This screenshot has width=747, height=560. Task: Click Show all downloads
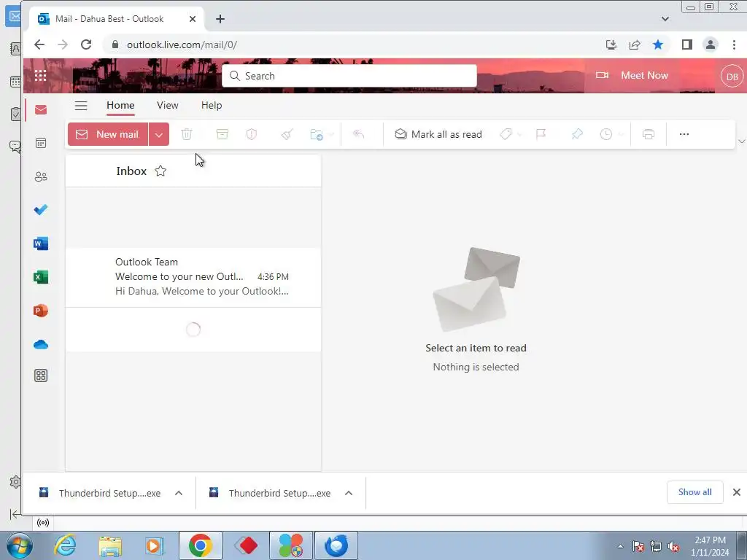pos(694,492)
